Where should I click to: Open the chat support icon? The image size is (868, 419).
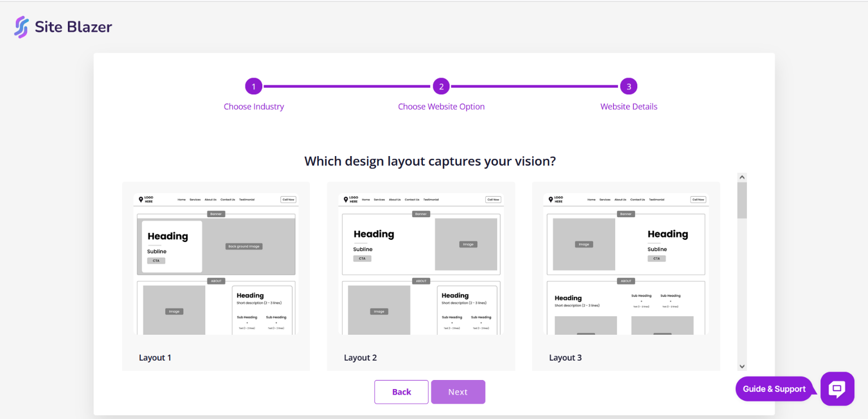click(837, 388)
